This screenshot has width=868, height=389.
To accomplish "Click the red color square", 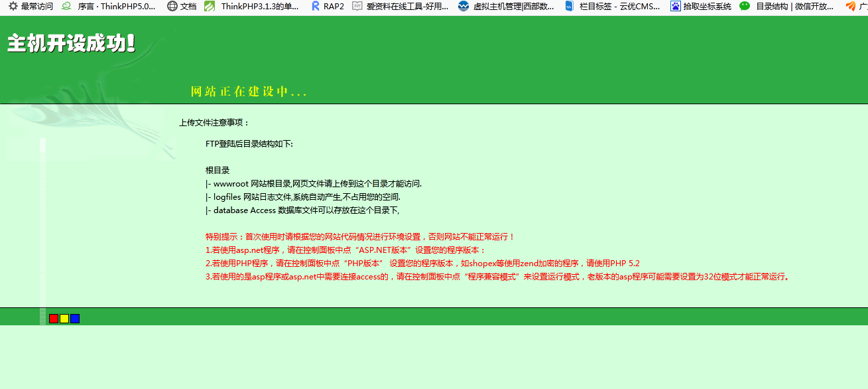I will click(54, 319).
